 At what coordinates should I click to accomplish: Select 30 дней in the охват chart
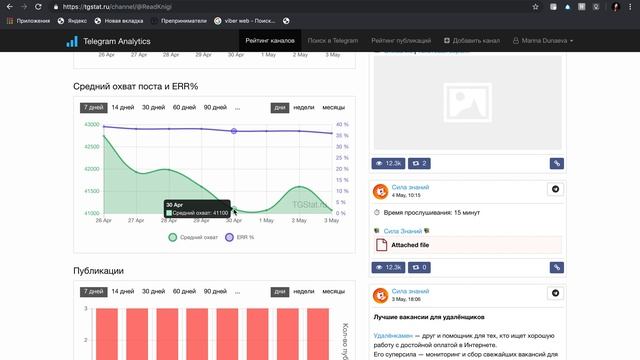153,107
